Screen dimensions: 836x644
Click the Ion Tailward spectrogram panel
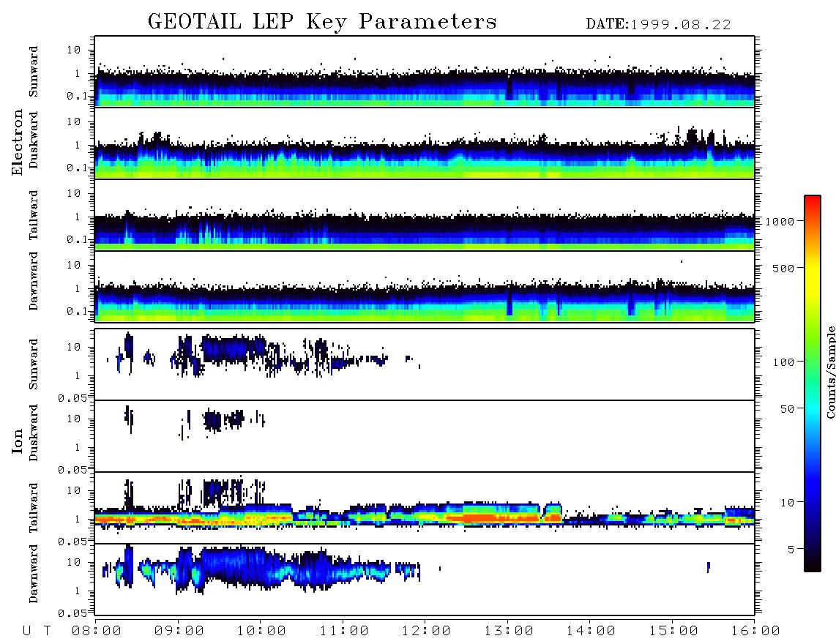coord(425,508)
